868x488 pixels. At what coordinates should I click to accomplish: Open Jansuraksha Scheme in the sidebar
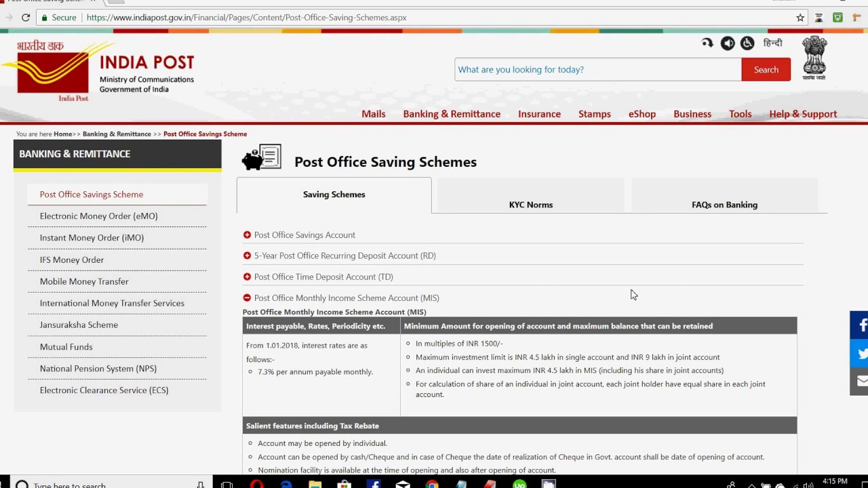(117, 325)
